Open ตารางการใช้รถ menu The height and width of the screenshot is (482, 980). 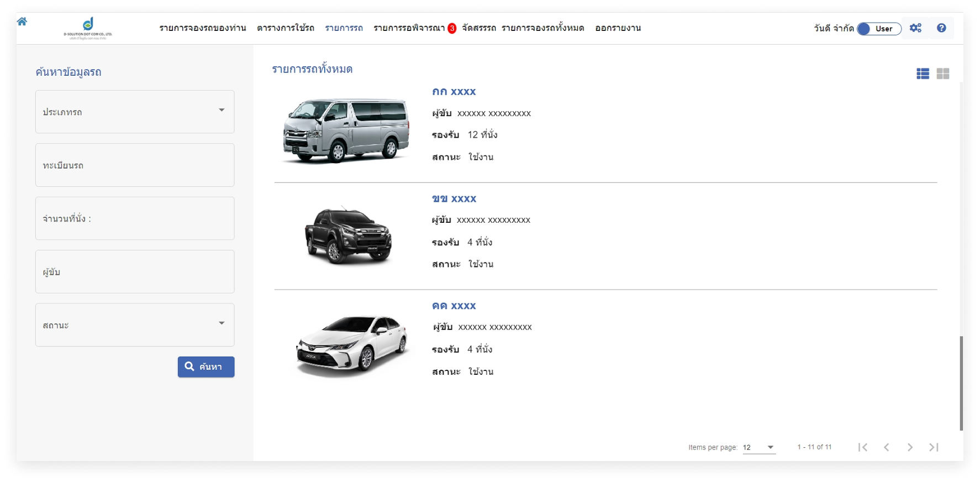coord(286,28)
